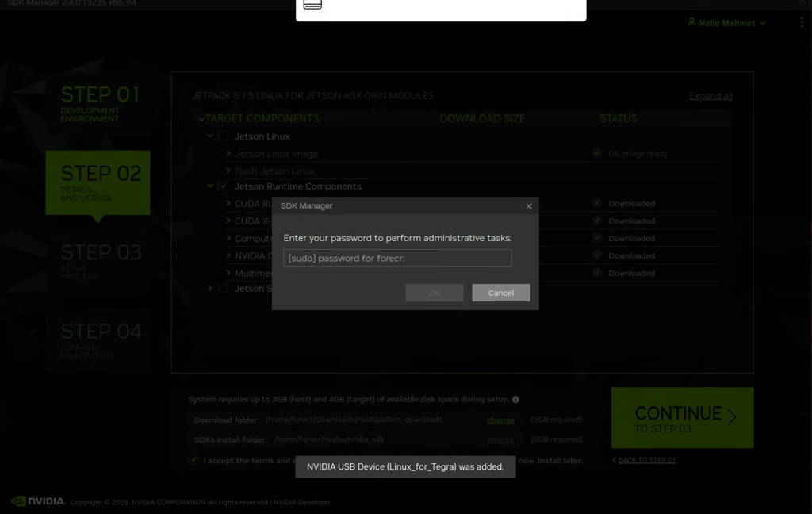Viewport: 812px width, 514px height.
Task: Collapse the Jetson Runtime Components group
Action: tap(209, 186)
